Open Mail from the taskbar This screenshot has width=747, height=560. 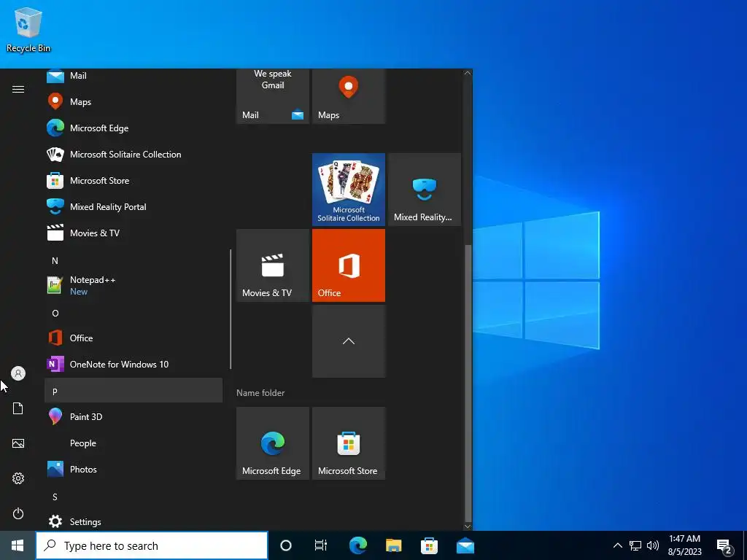coord(465,545)
